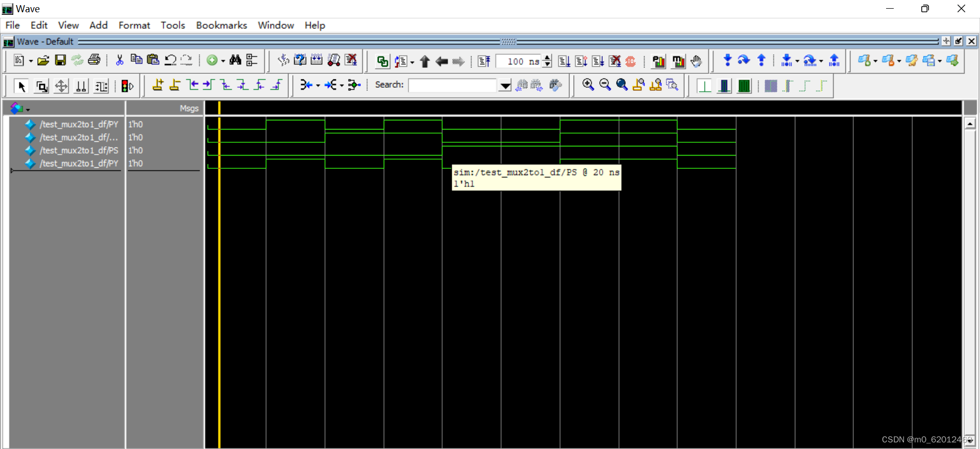This screenshot has height=449, width=980.
Task: Enable Select mode with the arrow pointer
Action: click(21, 86)
